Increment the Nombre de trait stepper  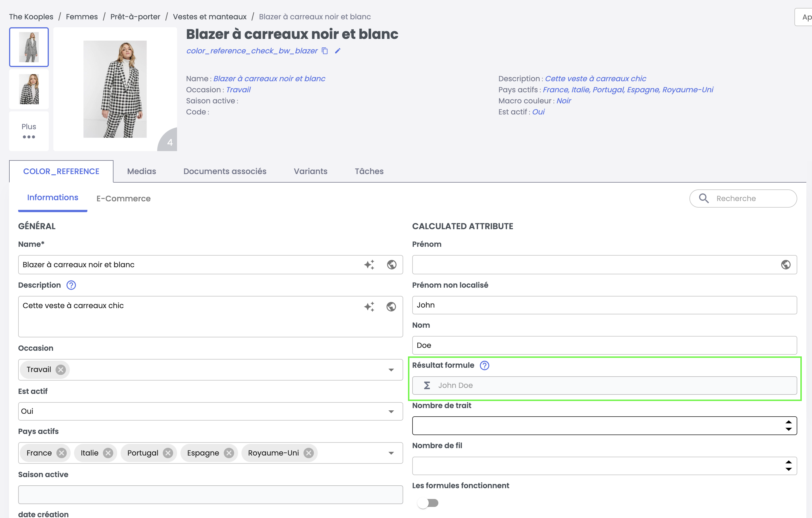[788, 422]
